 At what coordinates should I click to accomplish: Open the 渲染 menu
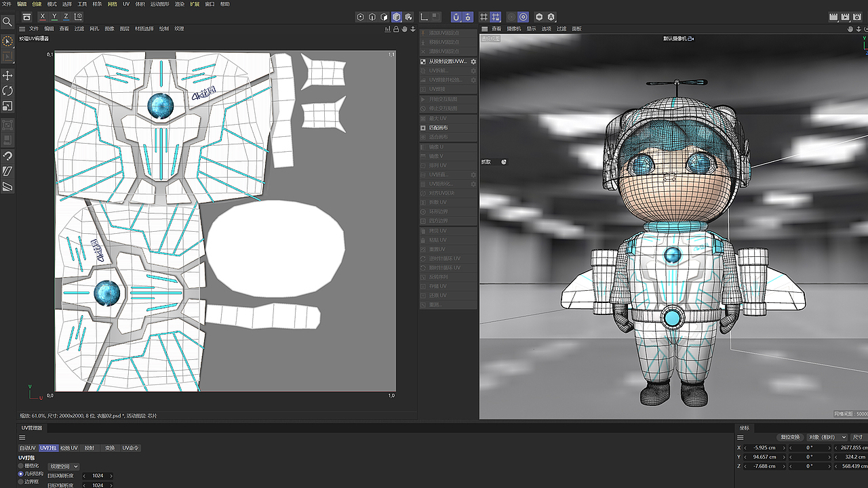pyautogui.click(x=180, y=4)
